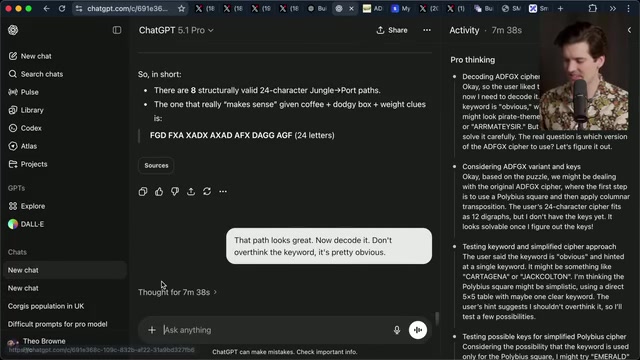
Task: Open Pulse in the sidebar
Action: point(24,92)
